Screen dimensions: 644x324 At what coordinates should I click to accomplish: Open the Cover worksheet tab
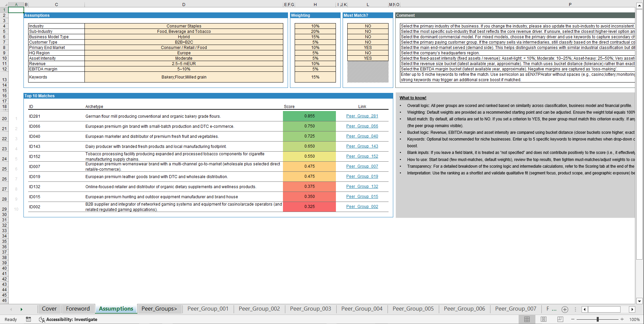49,309
